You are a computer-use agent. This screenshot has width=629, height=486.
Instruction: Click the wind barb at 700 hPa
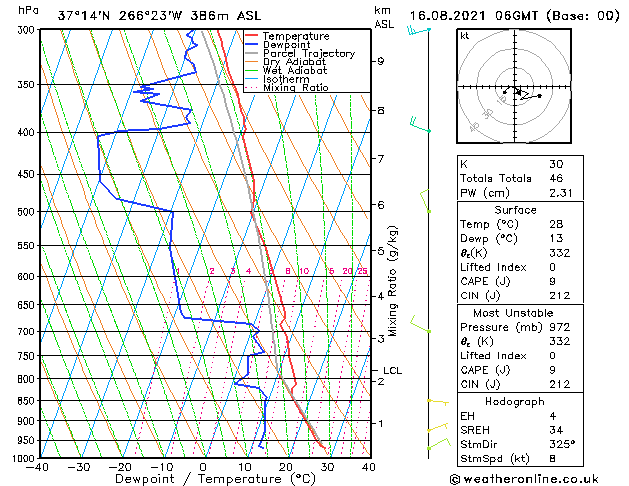[420, 324]
